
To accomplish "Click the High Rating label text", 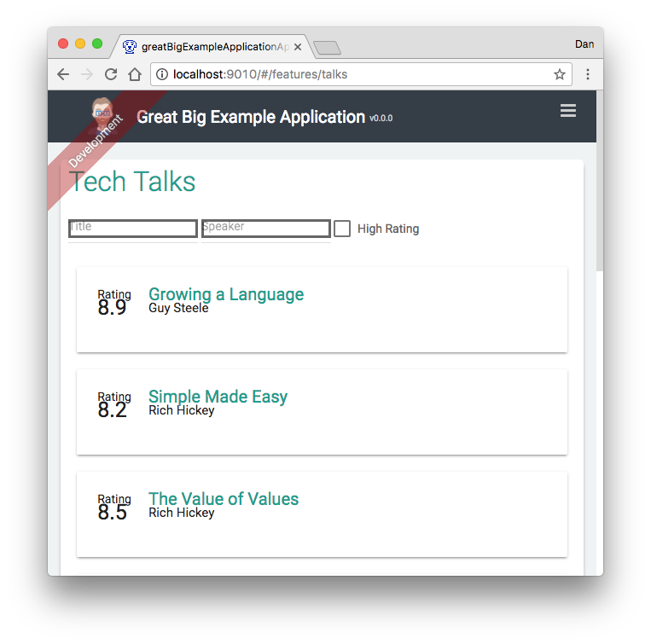I will (x=388, y=229).
